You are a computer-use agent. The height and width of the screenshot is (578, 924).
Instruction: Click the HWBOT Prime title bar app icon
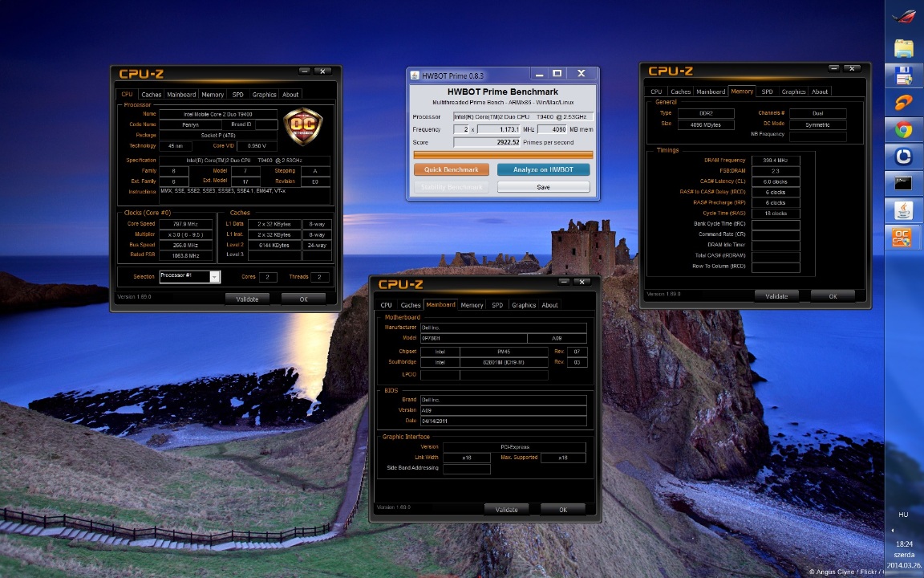coord(415,75)
